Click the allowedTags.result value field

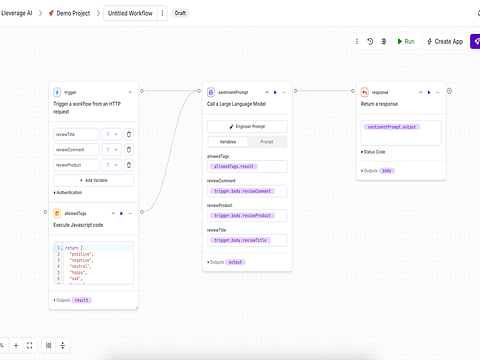click(x=247, y=166)
